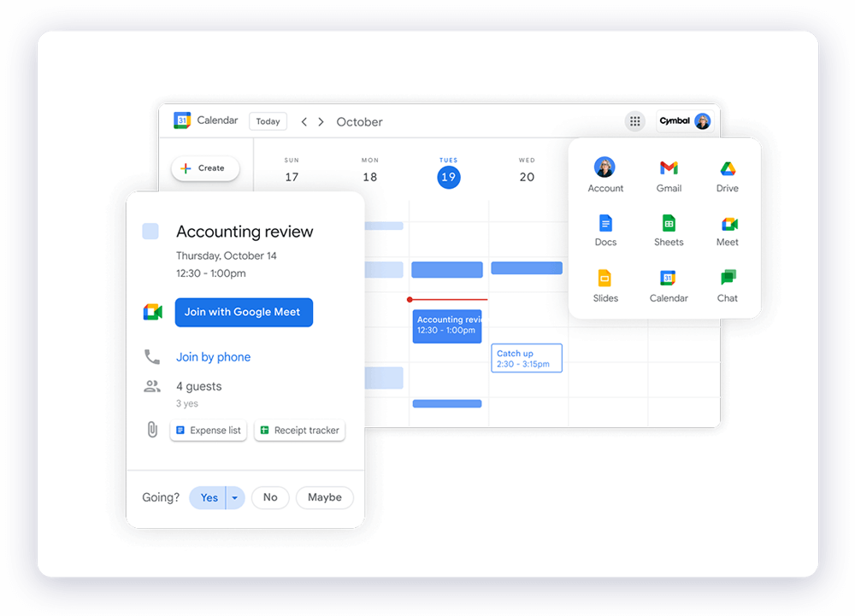Open Meet from the apps panel
Image resolution: width=855 pixels, height=616 pixels.
pyautogui.click(x=728, y=231)
